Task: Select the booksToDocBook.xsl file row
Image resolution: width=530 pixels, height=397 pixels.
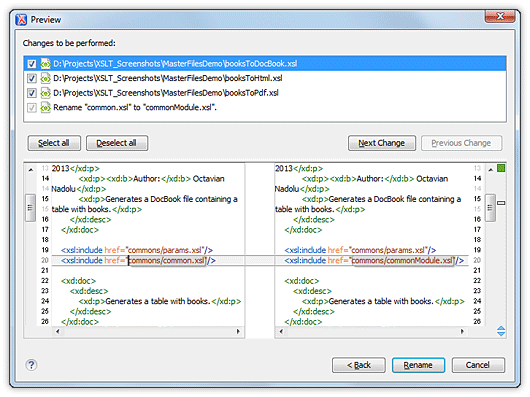Action: point(265,64)
